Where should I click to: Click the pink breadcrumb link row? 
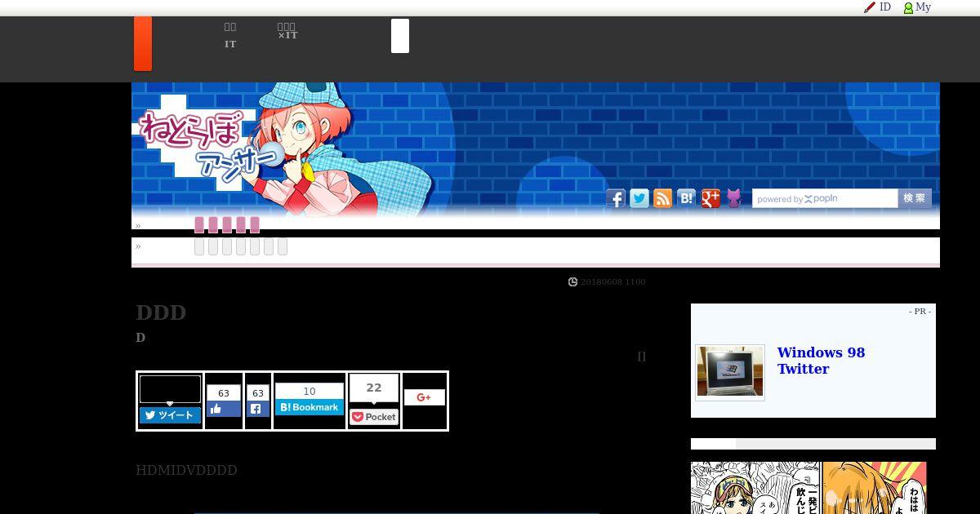227,225
